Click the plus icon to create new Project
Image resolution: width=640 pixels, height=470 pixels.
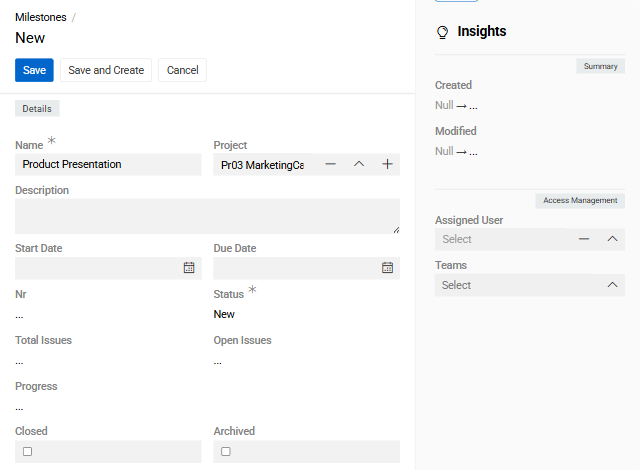[x=387, y=164]
